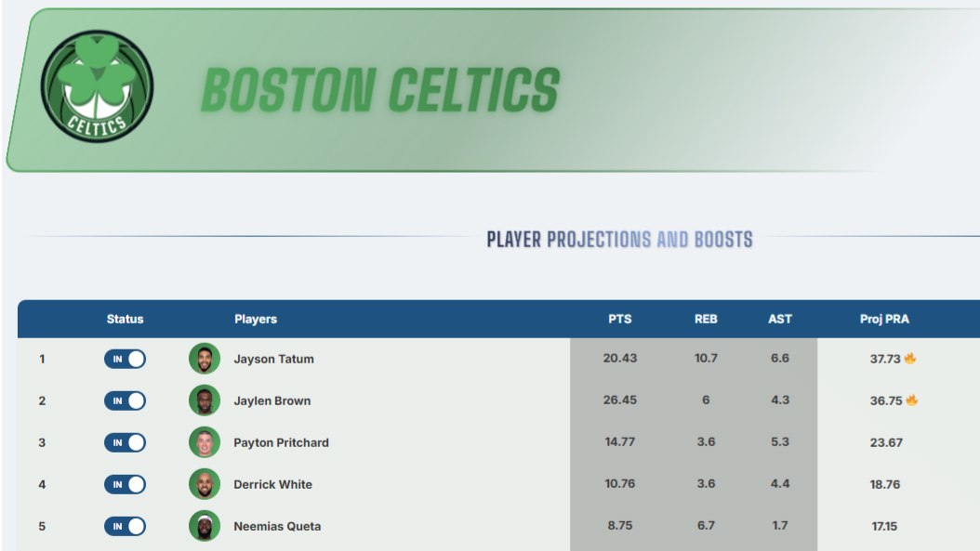Click White's 10.76 points value
Image resolution: width=980 pixels, height=551 pixels.
click(x=620, y=483)
